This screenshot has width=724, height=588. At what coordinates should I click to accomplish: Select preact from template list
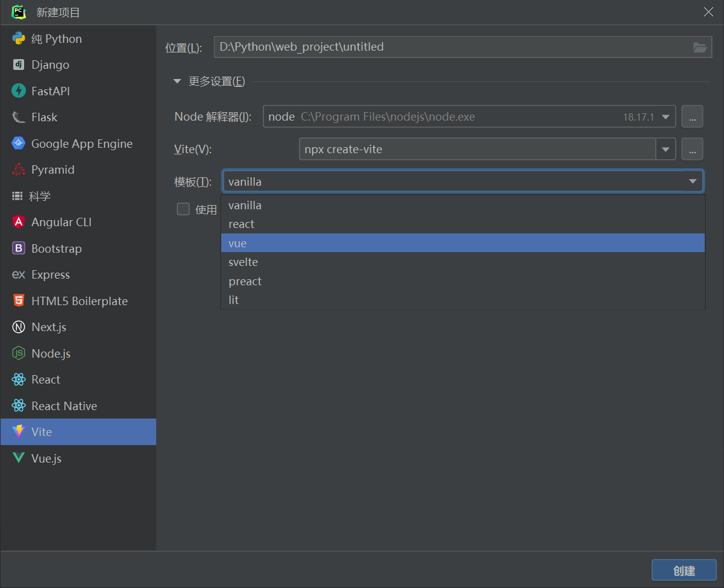[463, 281]
